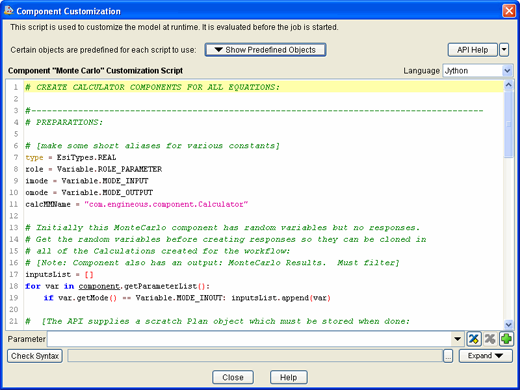Click 'inputsList.append(var)' on line 19
The image size is (520, 390).
[x=281, y=298]
